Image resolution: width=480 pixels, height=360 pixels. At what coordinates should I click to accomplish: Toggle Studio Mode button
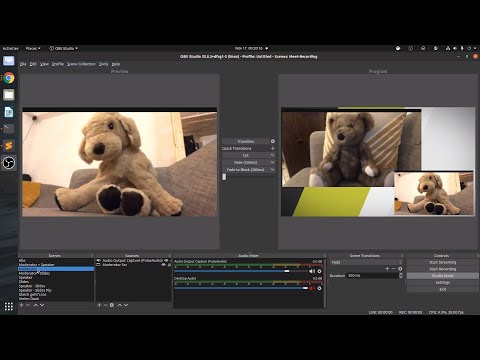pyautogui.click(x=443, y=276)
